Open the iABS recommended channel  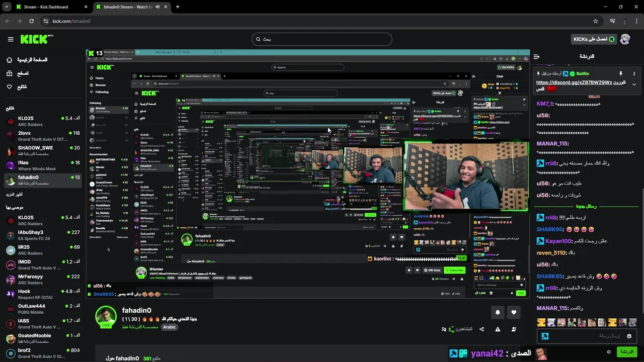pyautogui.click(x=43, y=323)
